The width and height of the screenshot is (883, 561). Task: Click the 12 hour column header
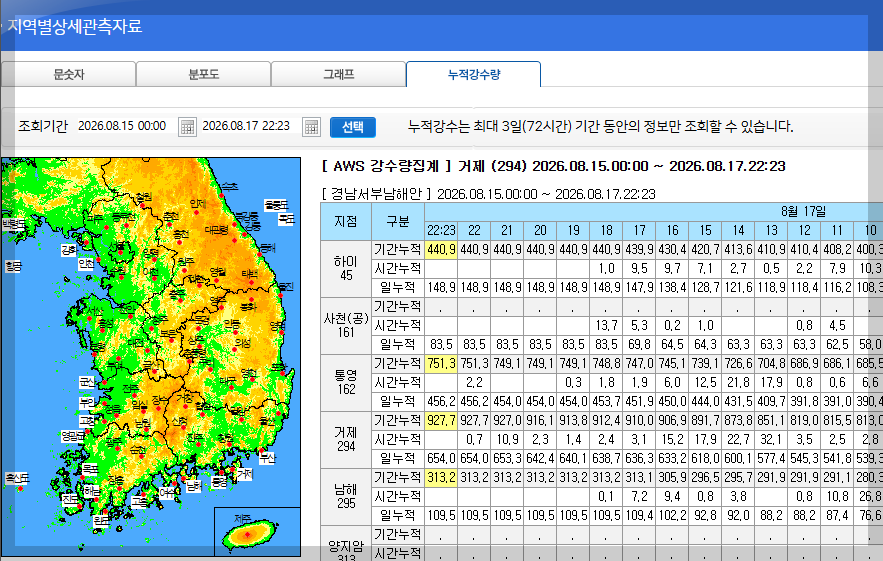point(804,230)
